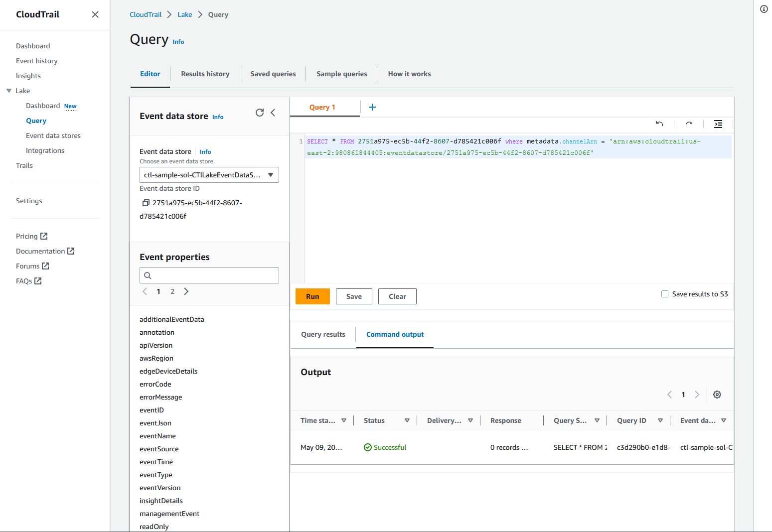Run the query
The image size is (772, 532).
312,296
